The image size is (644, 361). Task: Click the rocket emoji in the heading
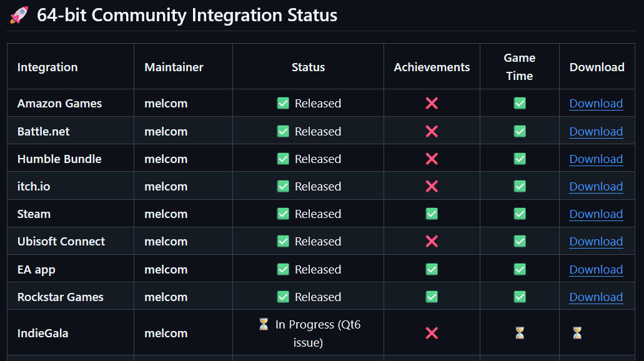click(19, 15)
